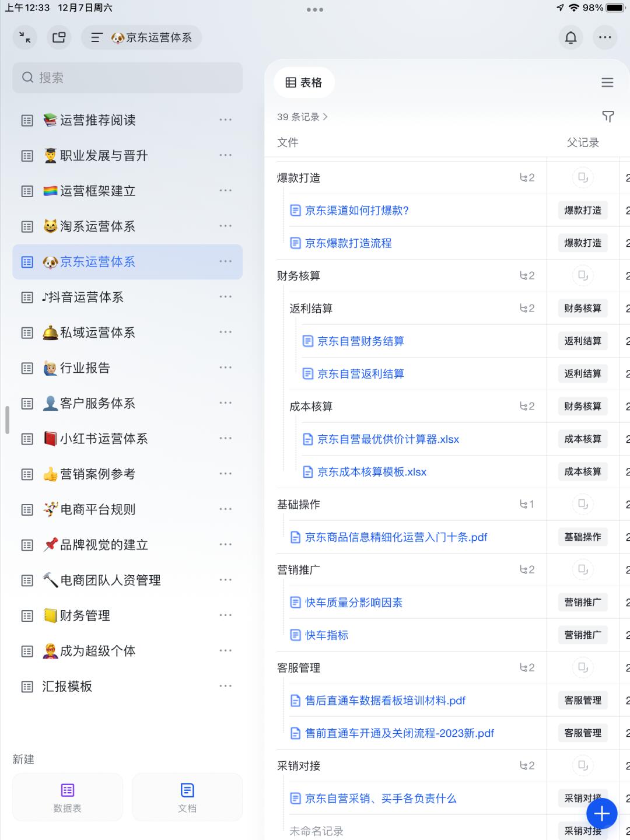Open more options for 运营框架建立
Image resolution: width=630 pixels, height=840 pixels.
click(x=226, y=191)
